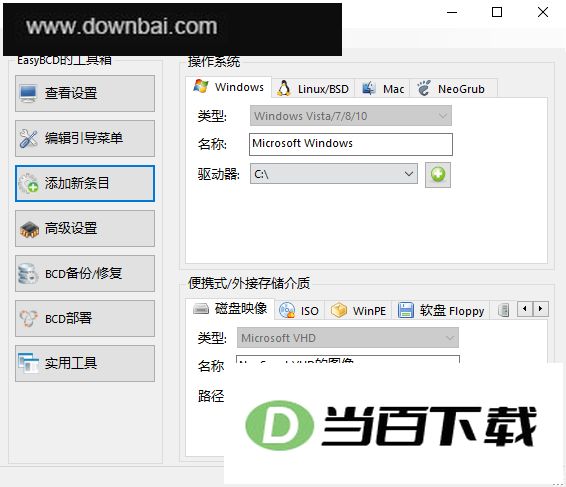Click the NeoGrub footprint icon
This screenshot has width=566, height=487.
(424, 88)
